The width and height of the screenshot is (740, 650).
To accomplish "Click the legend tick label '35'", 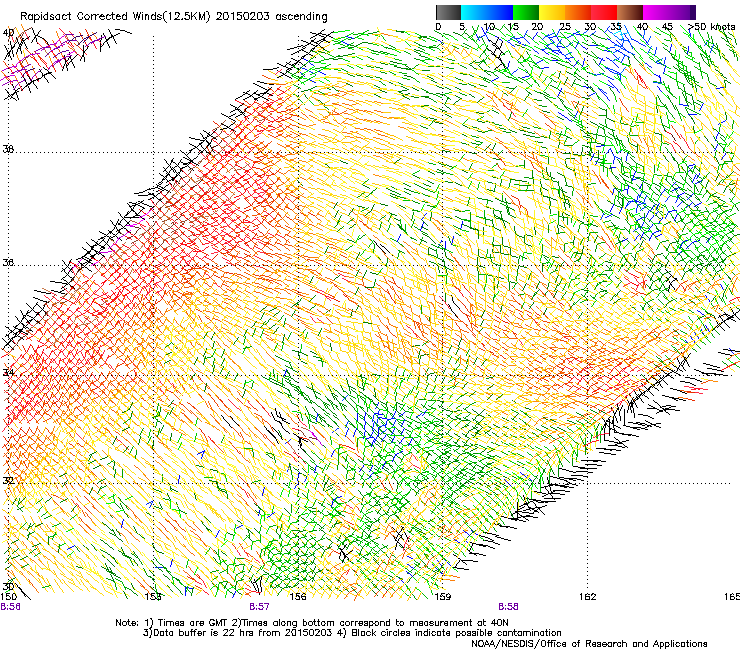I will point(616,27).
